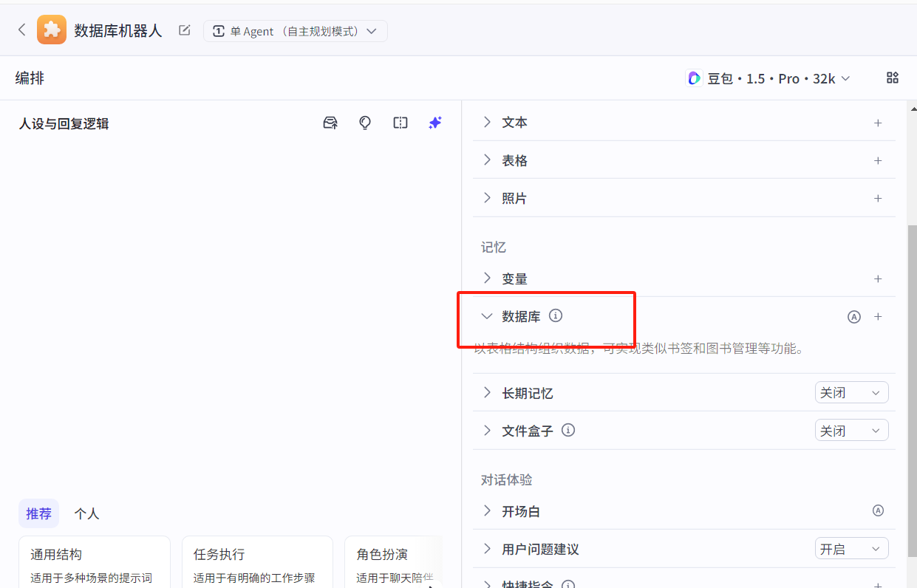Select the 豆包 1.5 Pro 32k model dropdown
917x588 pixels.
[768, 78]
